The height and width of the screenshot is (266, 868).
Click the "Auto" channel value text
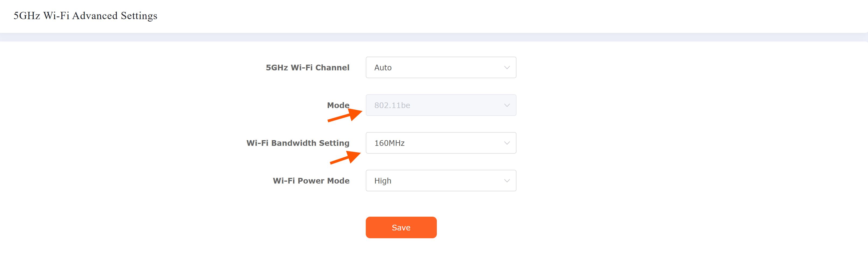(383, 68)
